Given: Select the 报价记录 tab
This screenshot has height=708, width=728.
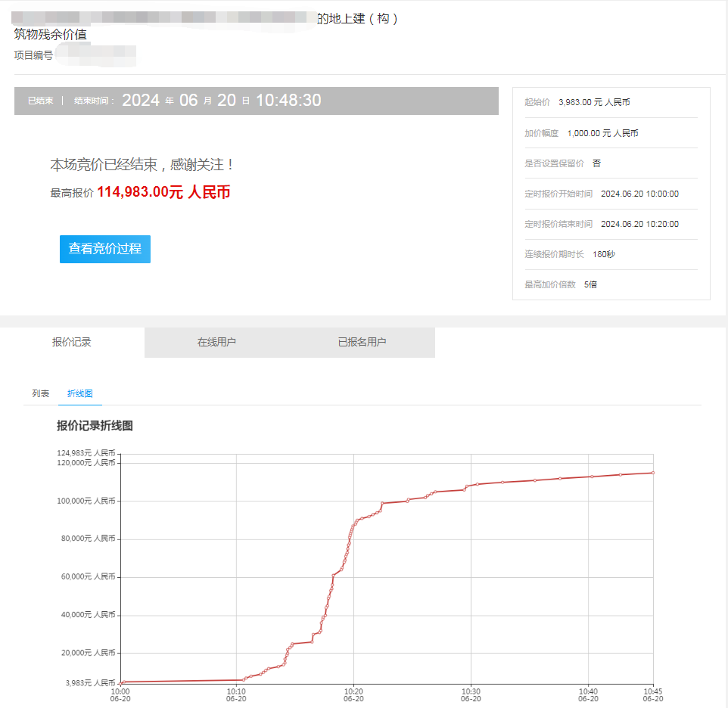Looking at the screenshot, I should pos(72,343).
